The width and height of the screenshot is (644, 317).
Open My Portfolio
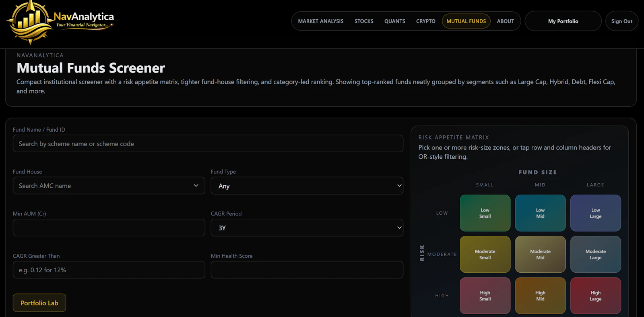pos(563,21)
